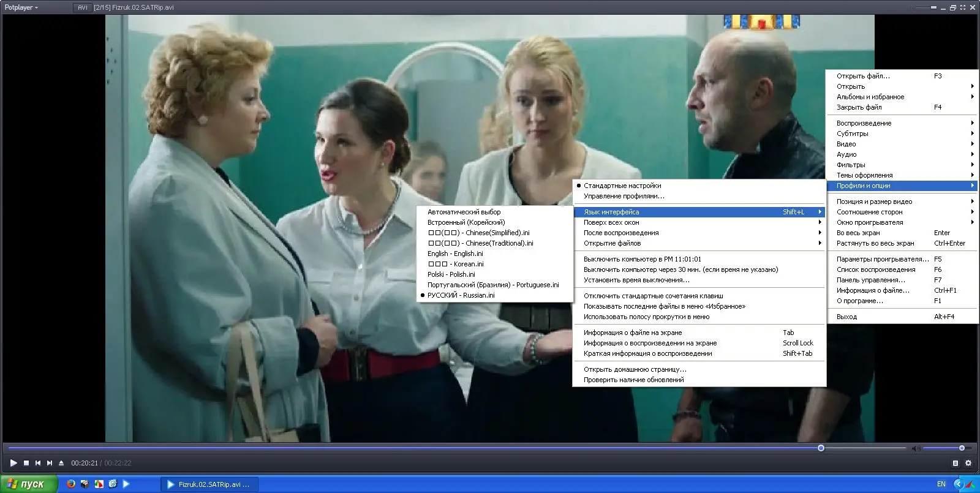Select the Стандартные настройки profile
This screenshot has height=493, width=980.
(699, 186)
